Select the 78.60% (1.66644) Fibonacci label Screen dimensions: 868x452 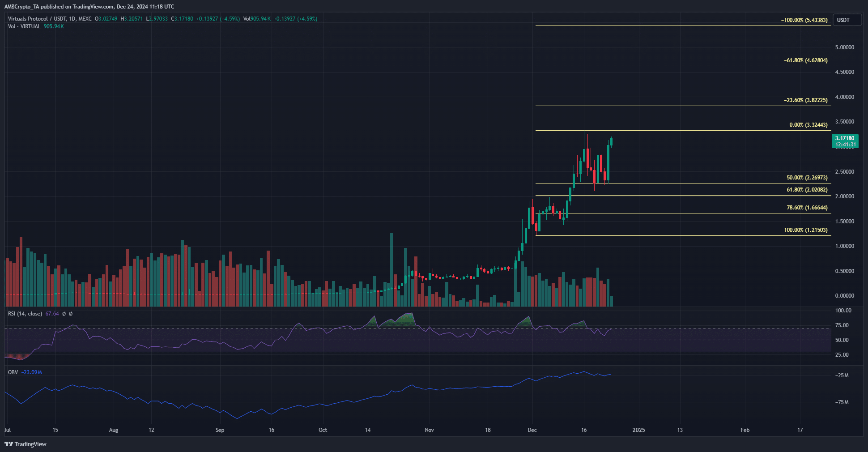point(807,208)
